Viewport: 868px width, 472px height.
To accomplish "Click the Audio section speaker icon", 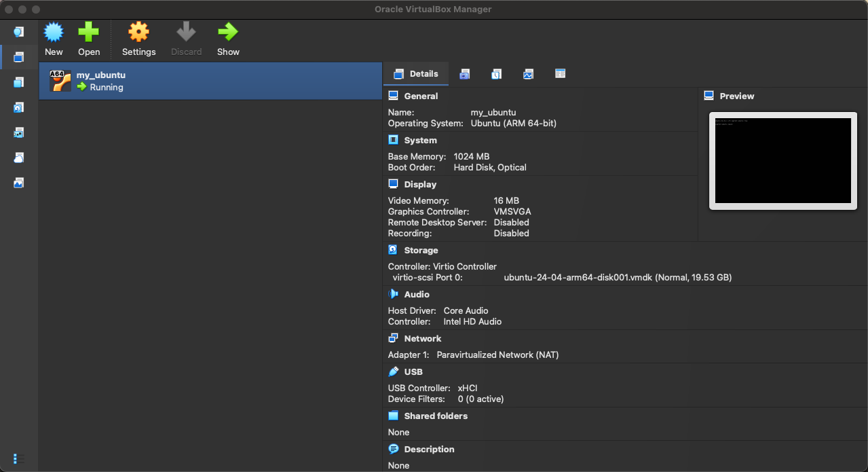I will [394, 294].
